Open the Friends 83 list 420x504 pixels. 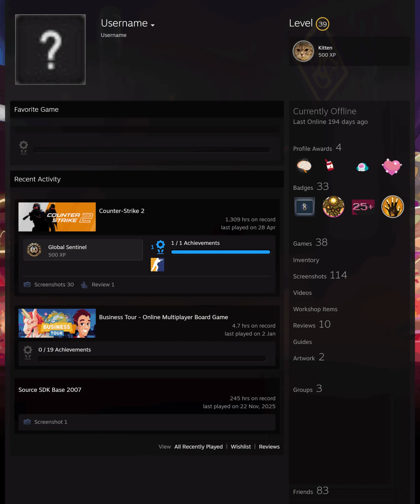(x=311, y=491)
